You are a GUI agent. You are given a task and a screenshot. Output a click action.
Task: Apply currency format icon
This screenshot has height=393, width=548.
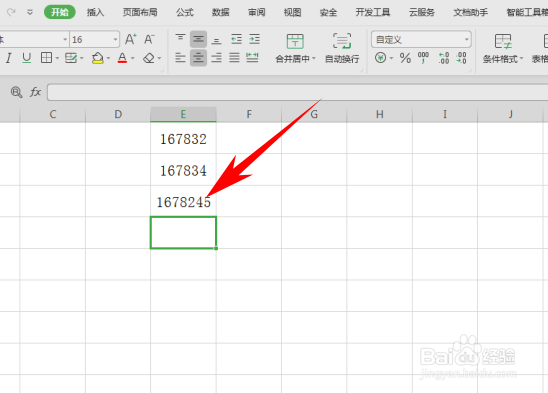(381, 57)
